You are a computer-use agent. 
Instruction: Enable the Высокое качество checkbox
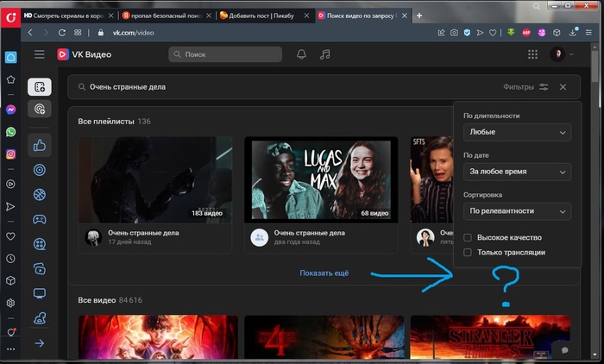[x=468, y=237]
